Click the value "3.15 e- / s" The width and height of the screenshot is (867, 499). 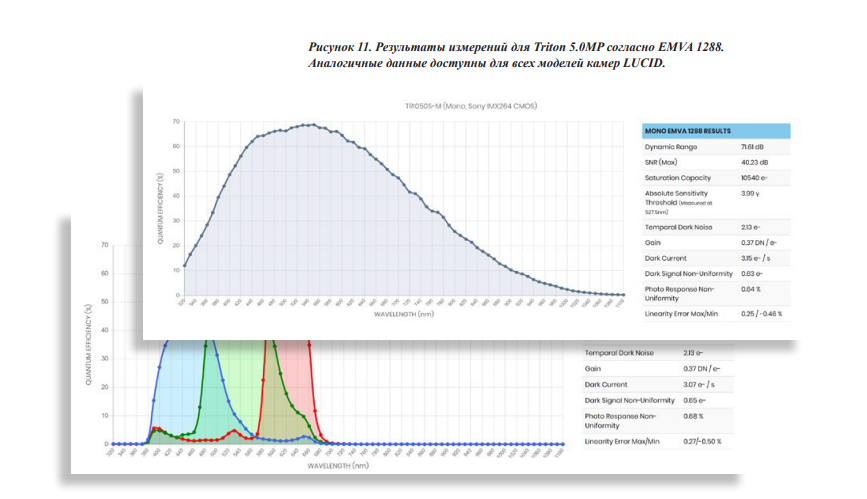click(755, 258)
